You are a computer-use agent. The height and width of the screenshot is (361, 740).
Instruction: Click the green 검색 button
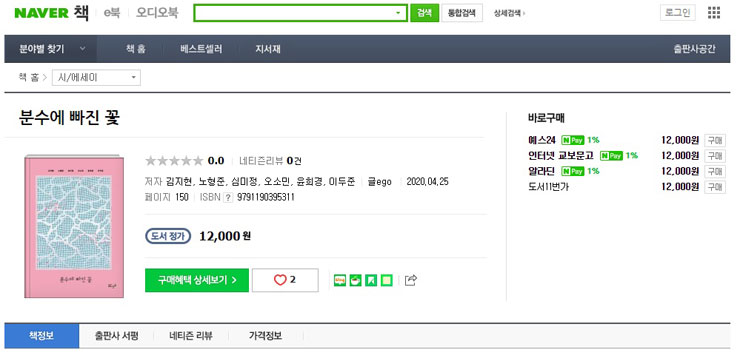point(424,13)
